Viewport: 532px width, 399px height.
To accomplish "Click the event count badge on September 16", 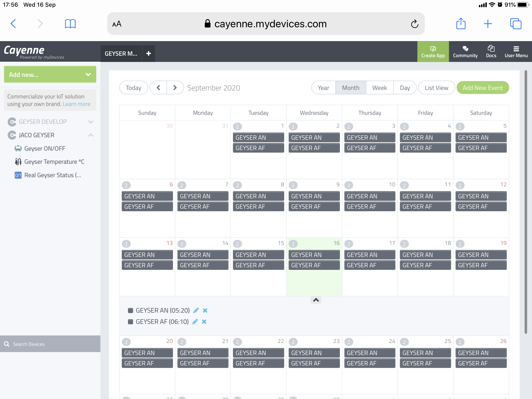I will point(293,244).
